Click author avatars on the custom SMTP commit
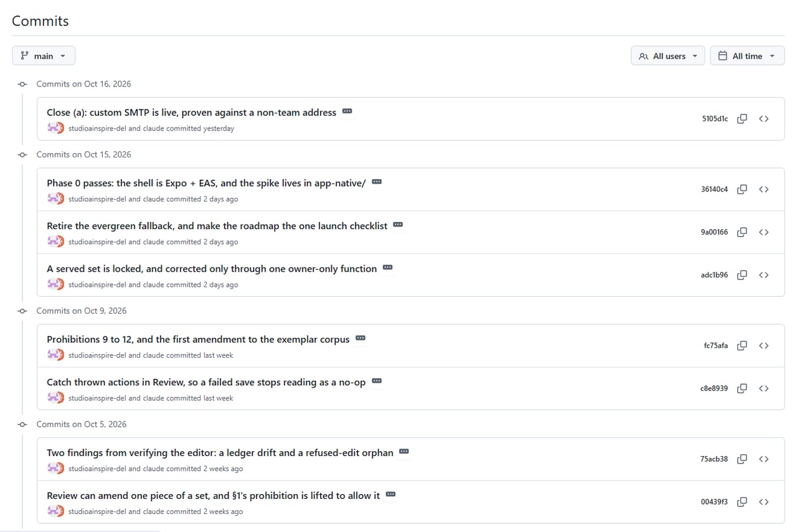This screenshot has height=532, width=797. (56, 128)
